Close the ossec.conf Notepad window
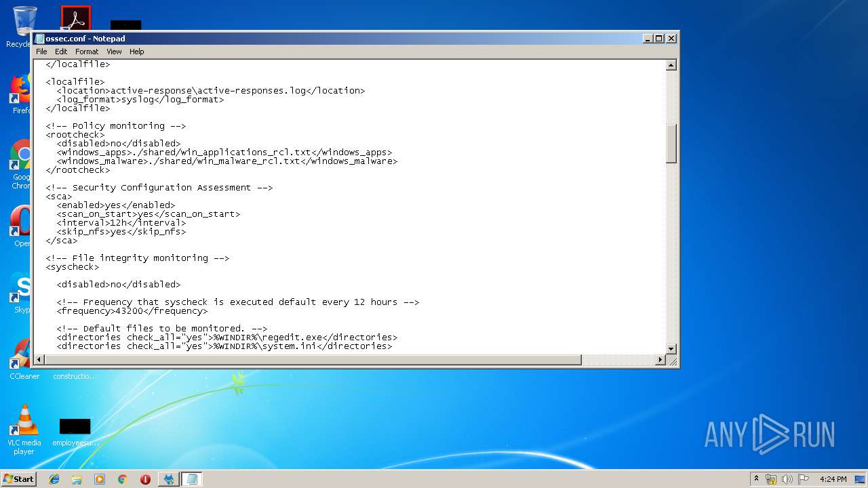 671,39
